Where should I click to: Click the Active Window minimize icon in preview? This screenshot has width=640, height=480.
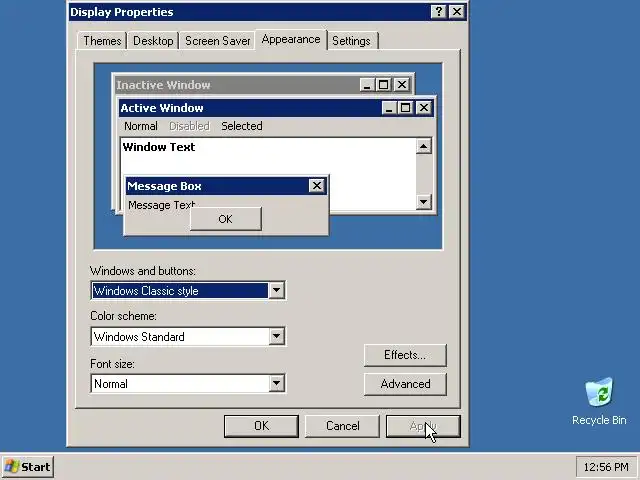point(389,108)
